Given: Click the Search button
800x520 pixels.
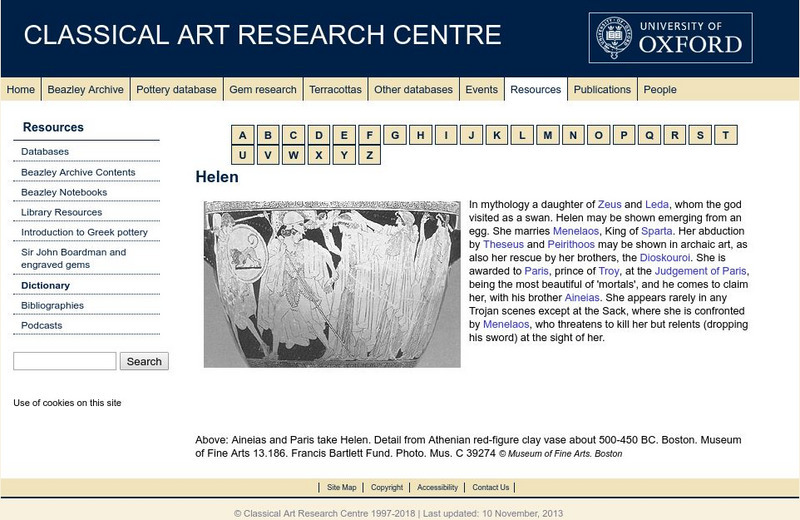Looking at the screenshot, I should 144,361.
